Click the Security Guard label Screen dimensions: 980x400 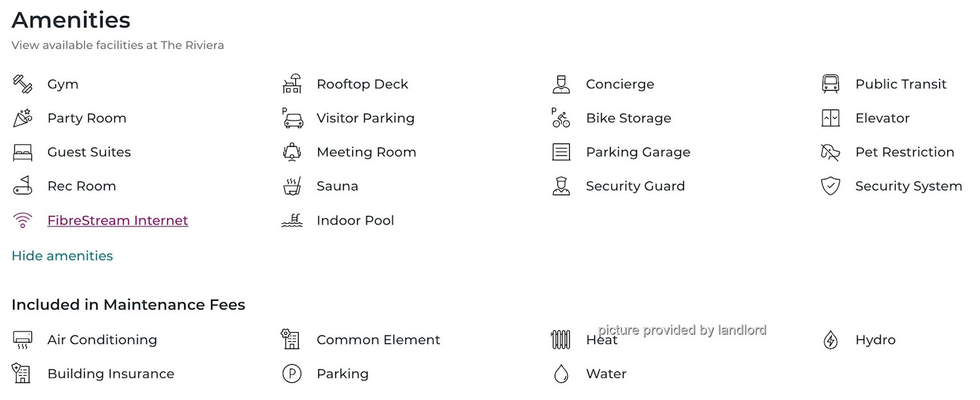click(x=635, y=186)
